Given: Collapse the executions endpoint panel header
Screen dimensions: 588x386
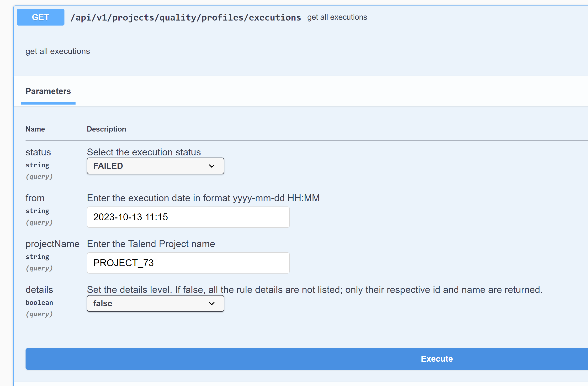Looking at the screenshot, I should pyautogui.click(x=445, y=17).
